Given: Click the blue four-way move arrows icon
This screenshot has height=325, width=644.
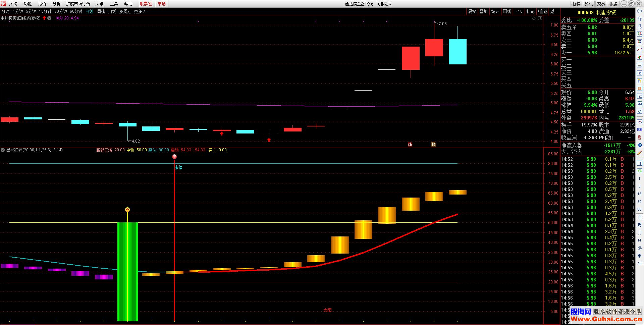Looking at the screenshot, I should click(640, 145).
